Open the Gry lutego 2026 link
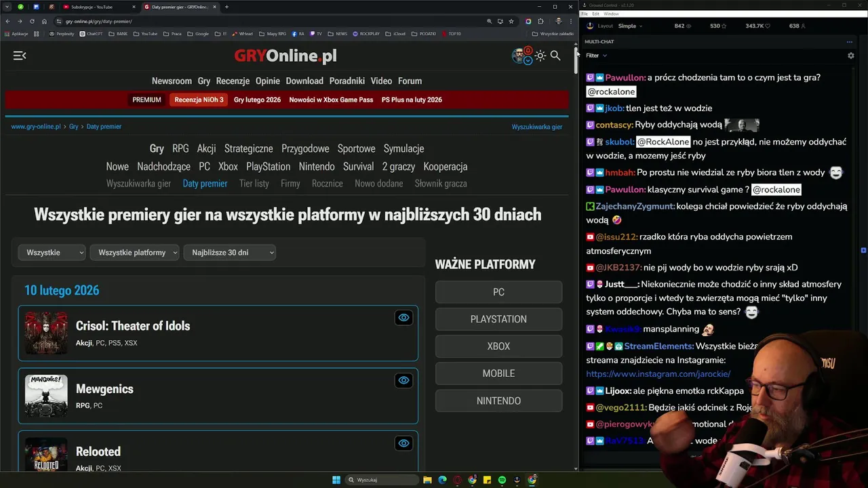This screenshot has height=488, width=868. point(257,100)
